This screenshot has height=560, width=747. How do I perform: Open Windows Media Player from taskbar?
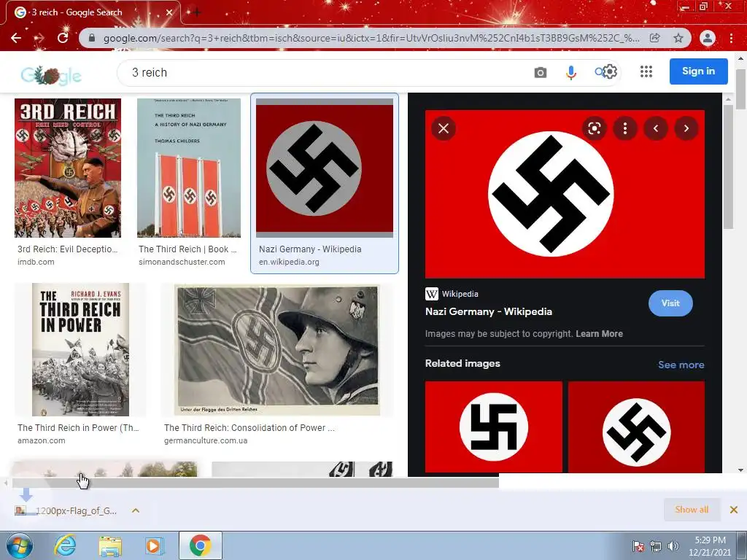155,545
